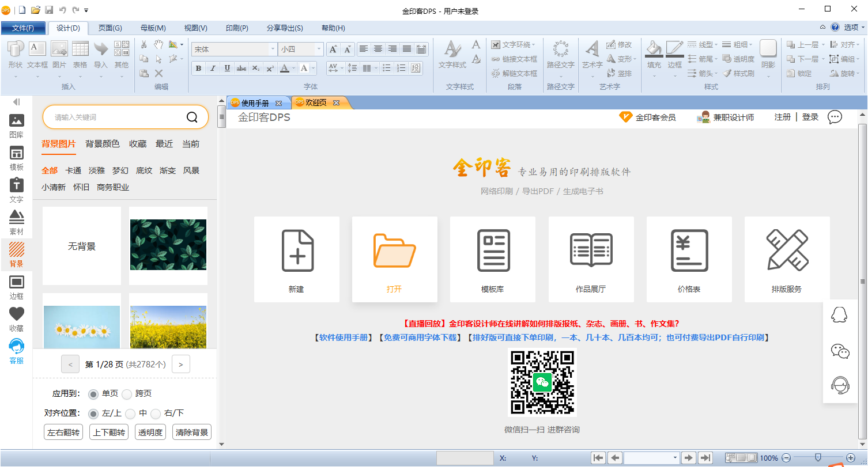Select the 跨页 radio option

[128, 394]
